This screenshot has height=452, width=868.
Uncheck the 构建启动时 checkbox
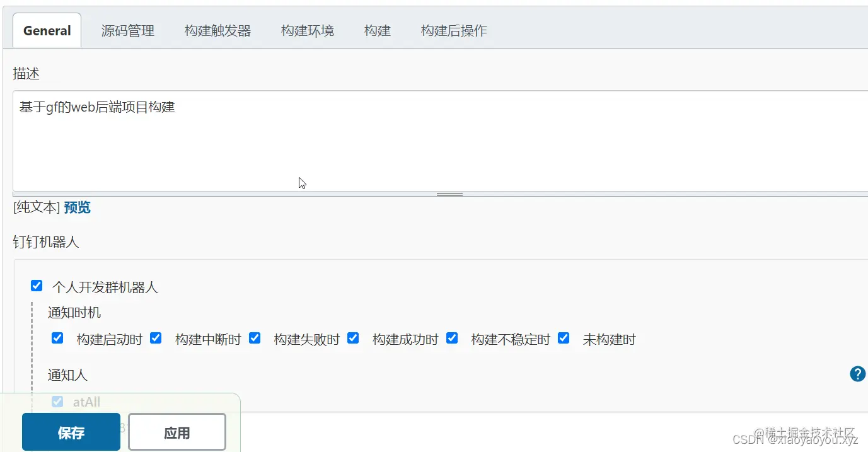[57, 338]
